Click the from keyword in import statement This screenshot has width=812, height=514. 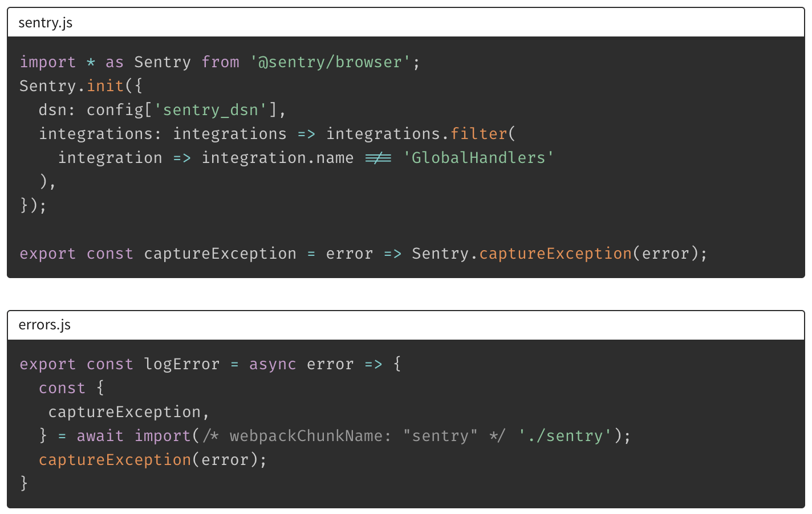click(x=220, y=62)
